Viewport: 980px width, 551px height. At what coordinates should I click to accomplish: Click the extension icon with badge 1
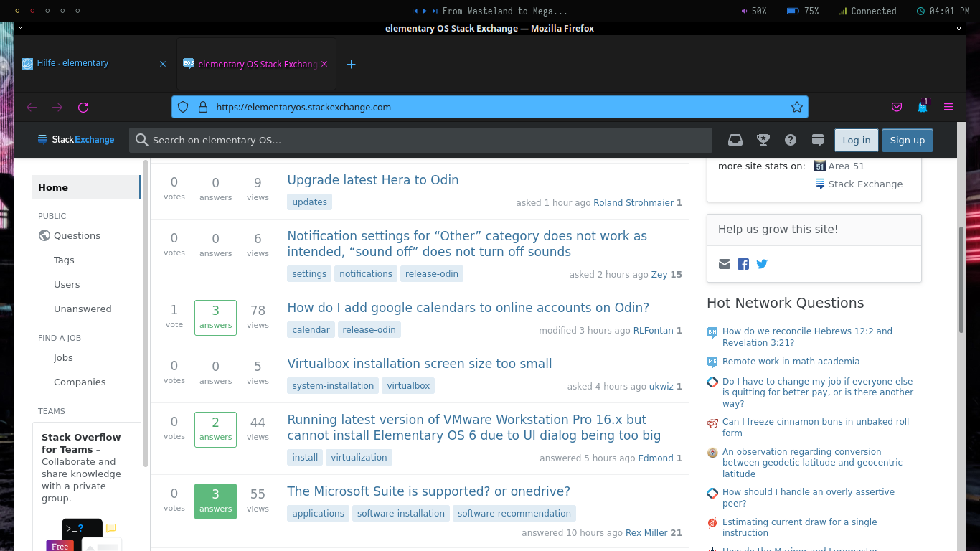[923, 106]
